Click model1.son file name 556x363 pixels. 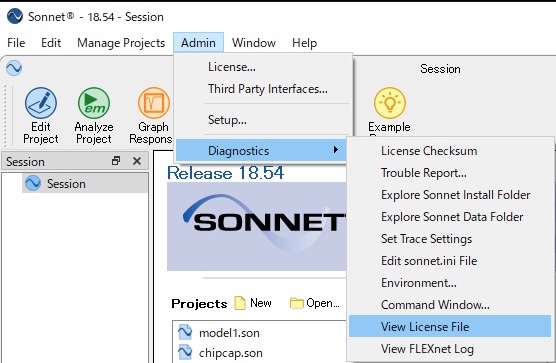click(x=229, y=333)
